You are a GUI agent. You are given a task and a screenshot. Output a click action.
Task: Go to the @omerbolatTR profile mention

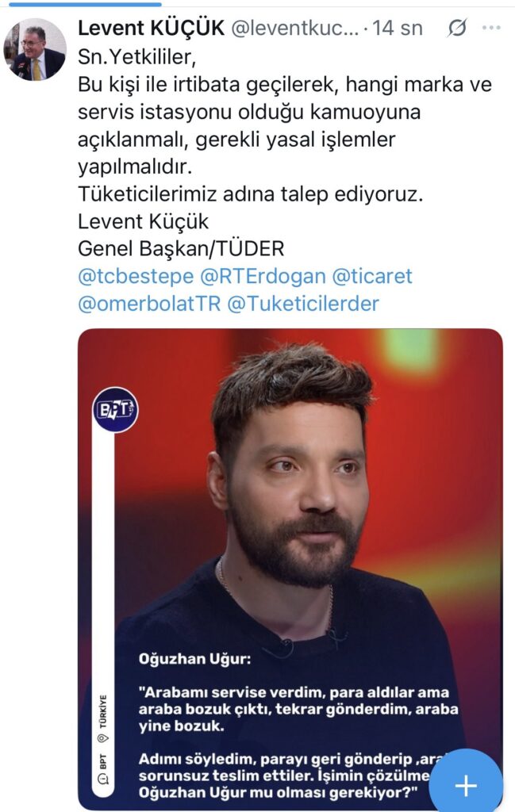148,303
